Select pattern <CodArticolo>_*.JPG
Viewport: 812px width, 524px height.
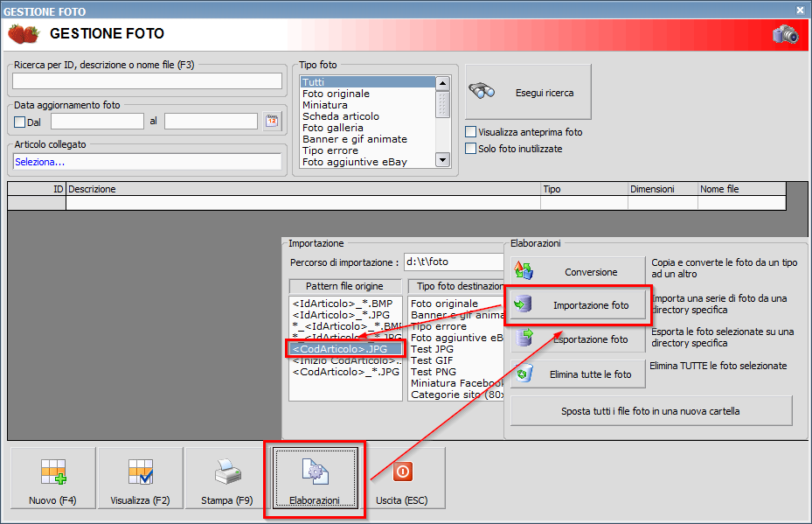click(345, 372)
